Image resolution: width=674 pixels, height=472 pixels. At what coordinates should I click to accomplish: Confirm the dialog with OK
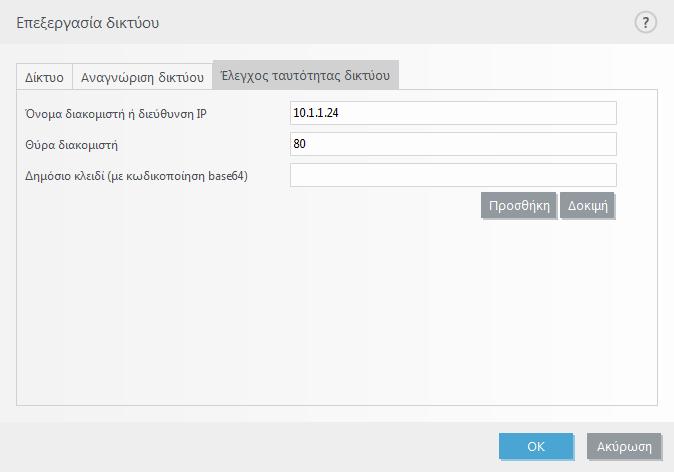click(536, 447)
